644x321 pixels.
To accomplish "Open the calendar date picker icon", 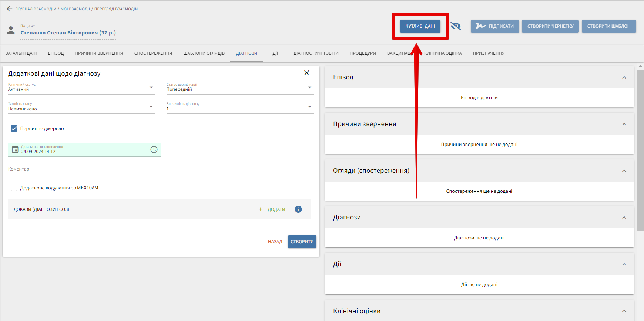I will pyautogui.click(x=15, y=149).
